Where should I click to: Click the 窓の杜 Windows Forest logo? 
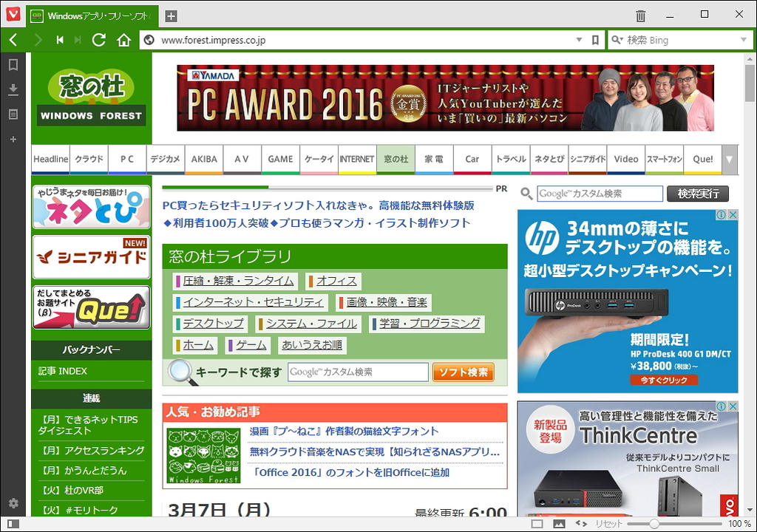[x=91, y=98]
